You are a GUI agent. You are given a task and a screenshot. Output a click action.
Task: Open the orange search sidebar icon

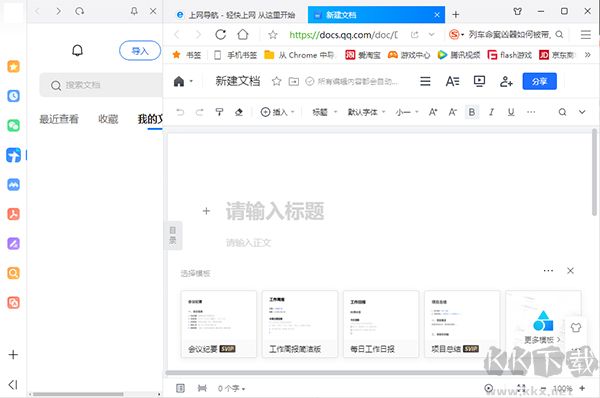(13, 273)
